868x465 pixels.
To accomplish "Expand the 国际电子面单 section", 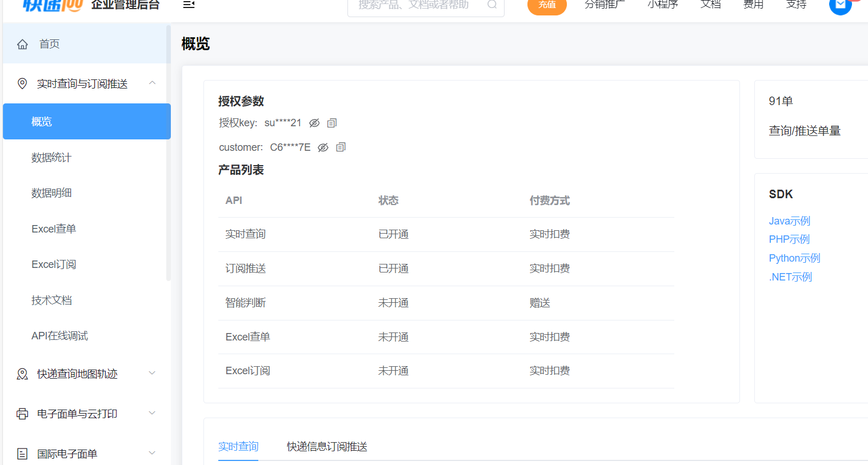I will click(152, 453).
